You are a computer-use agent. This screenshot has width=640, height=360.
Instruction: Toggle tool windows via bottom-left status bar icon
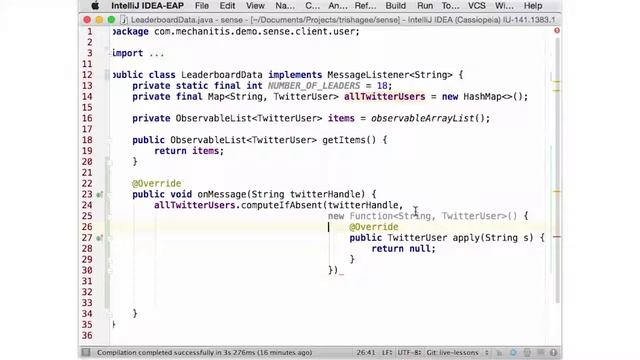point(86,352)
